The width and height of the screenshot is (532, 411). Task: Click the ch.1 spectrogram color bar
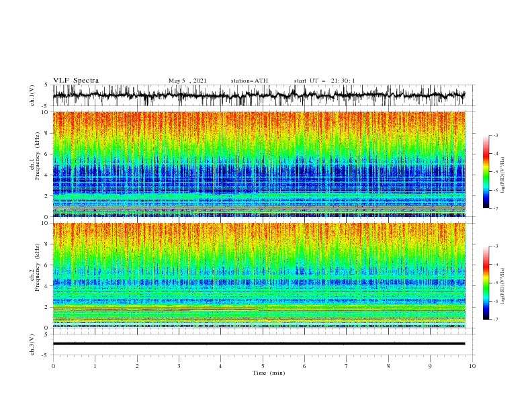point(486,172)
